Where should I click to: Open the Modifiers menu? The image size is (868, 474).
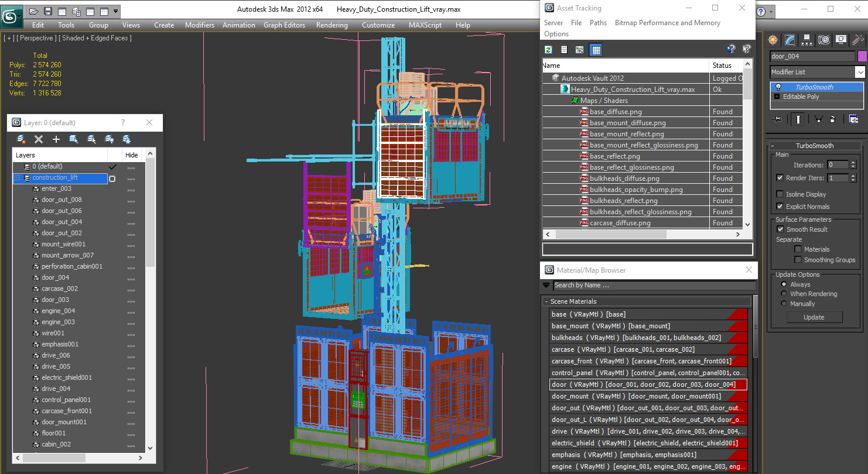pyautogui.click(x=200, y=25)
